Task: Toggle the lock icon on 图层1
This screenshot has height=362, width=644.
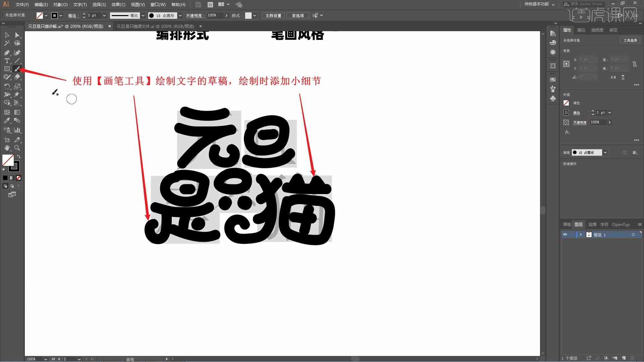Action: (x=572, y=235)
